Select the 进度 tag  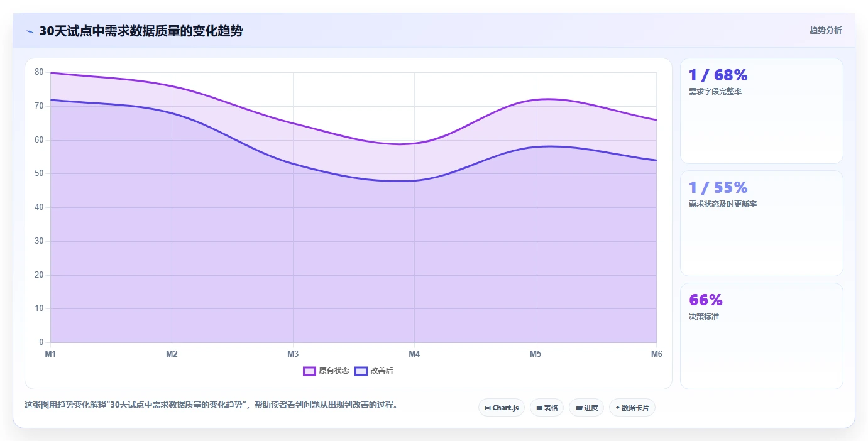pos(586,408)
